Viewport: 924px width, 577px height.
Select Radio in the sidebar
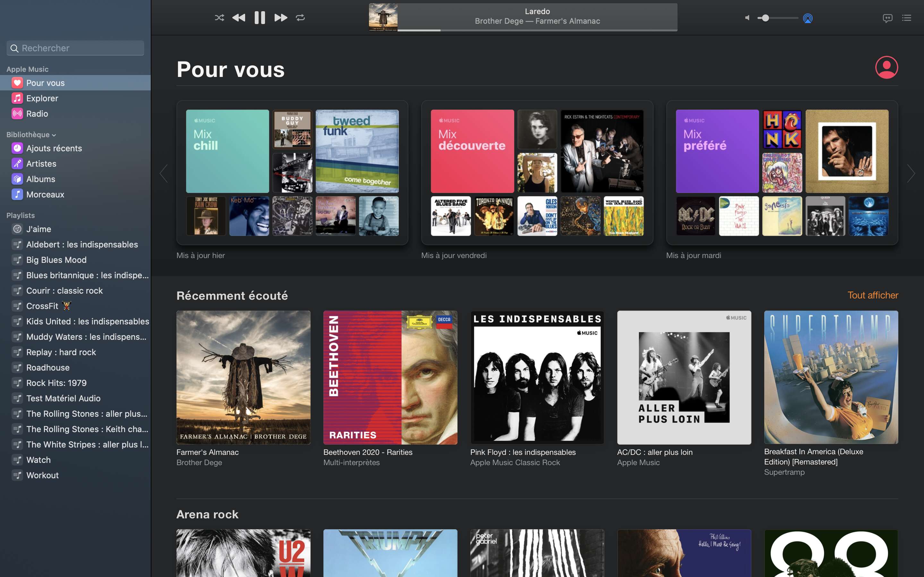tap(37, 114)
